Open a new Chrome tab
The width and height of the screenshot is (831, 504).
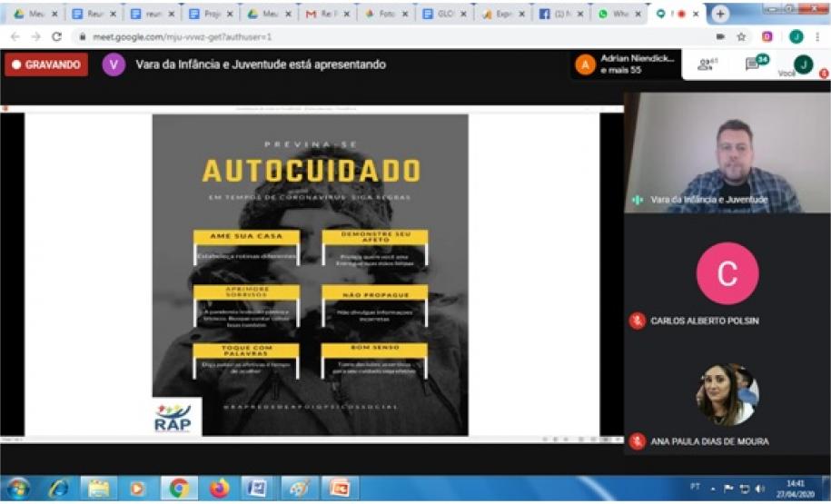click(x=720, y=14)
